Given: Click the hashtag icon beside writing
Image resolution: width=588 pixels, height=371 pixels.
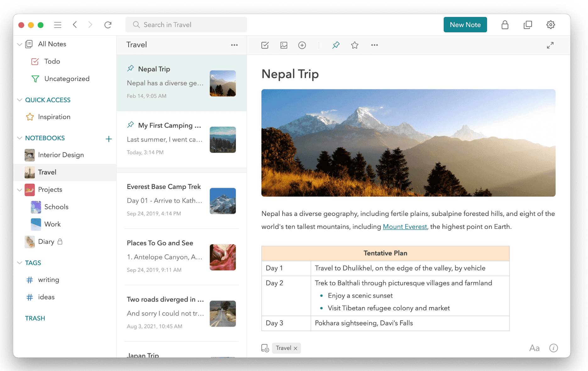Looking at the screenshot, I should (x=30, y=280).
